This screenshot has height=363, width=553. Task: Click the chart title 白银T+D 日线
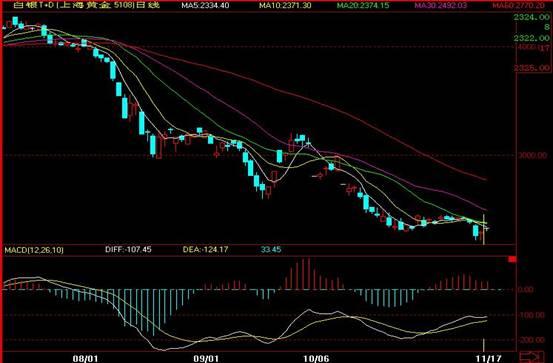tap(86, 5)
